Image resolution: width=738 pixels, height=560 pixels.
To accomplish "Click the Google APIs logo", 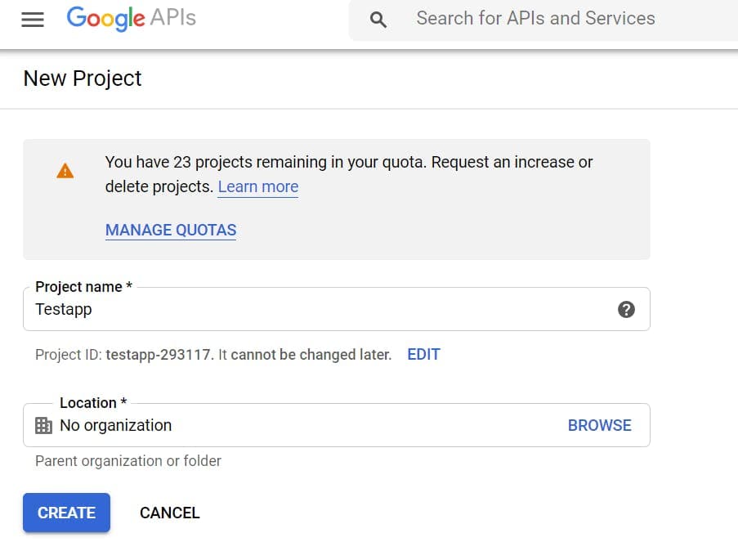I will point(131,18).
